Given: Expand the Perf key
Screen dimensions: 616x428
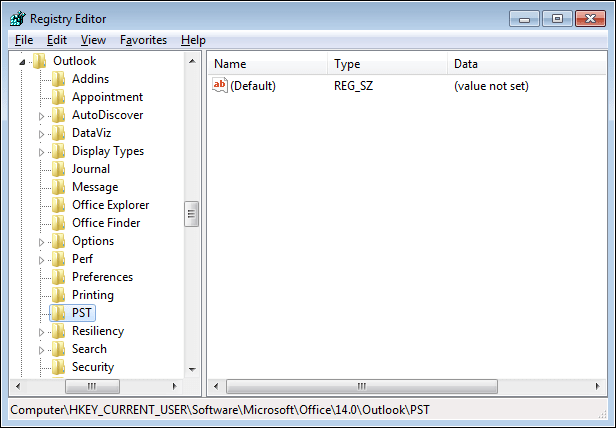Looking at the screenshot, I should pyautogui.click(x=41, y=260).
